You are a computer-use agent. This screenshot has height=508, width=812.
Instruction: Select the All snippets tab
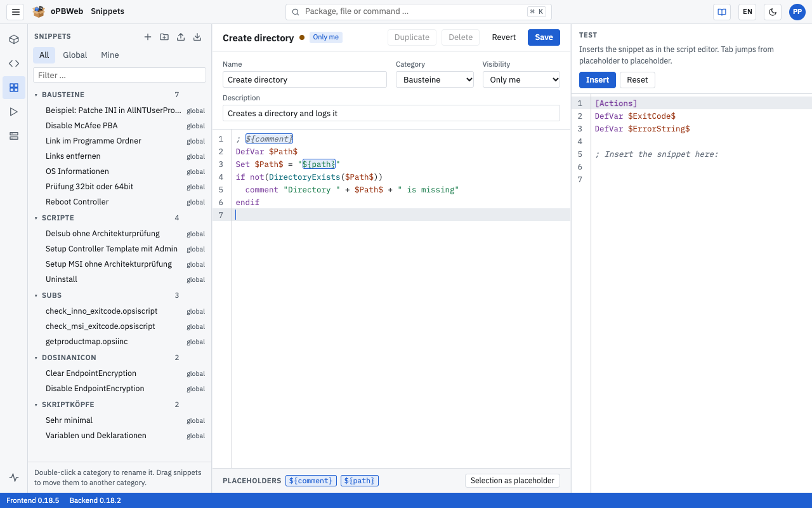pos(44,55)
